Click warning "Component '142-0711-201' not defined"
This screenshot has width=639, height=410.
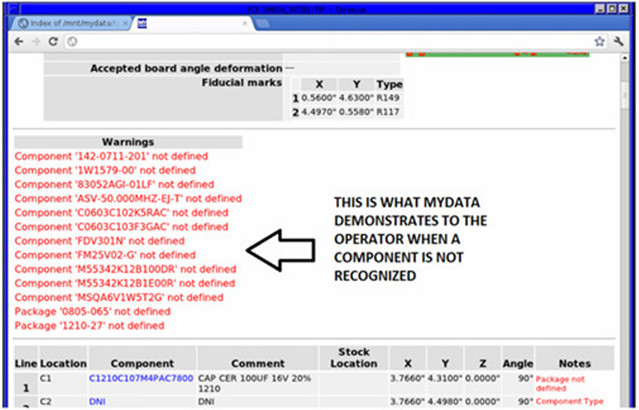(x=111, y=156)
